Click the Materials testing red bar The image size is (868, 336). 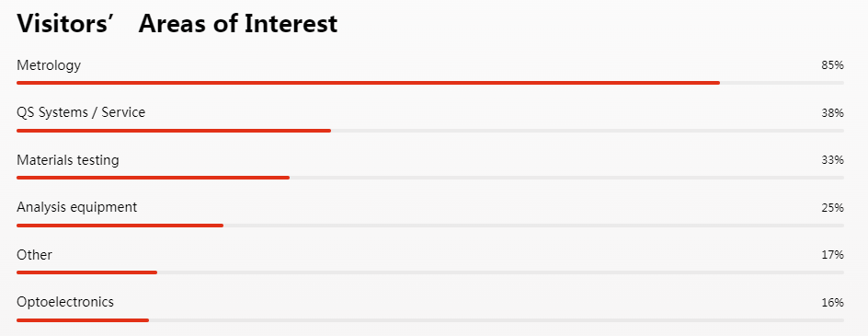[153, 178]
